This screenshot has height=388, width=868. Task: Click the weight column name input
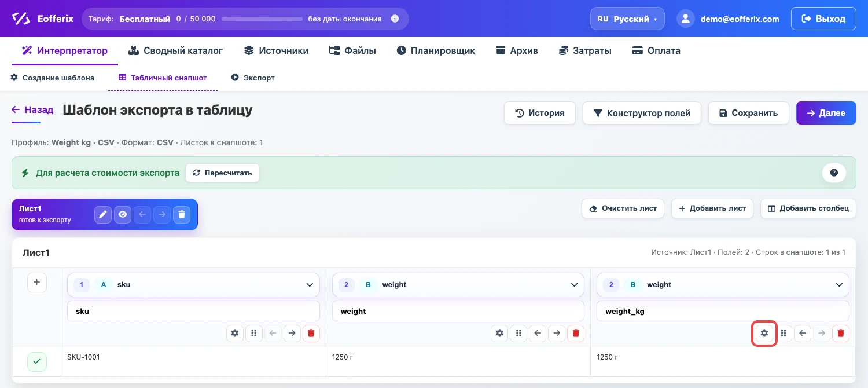click(458, 311)
